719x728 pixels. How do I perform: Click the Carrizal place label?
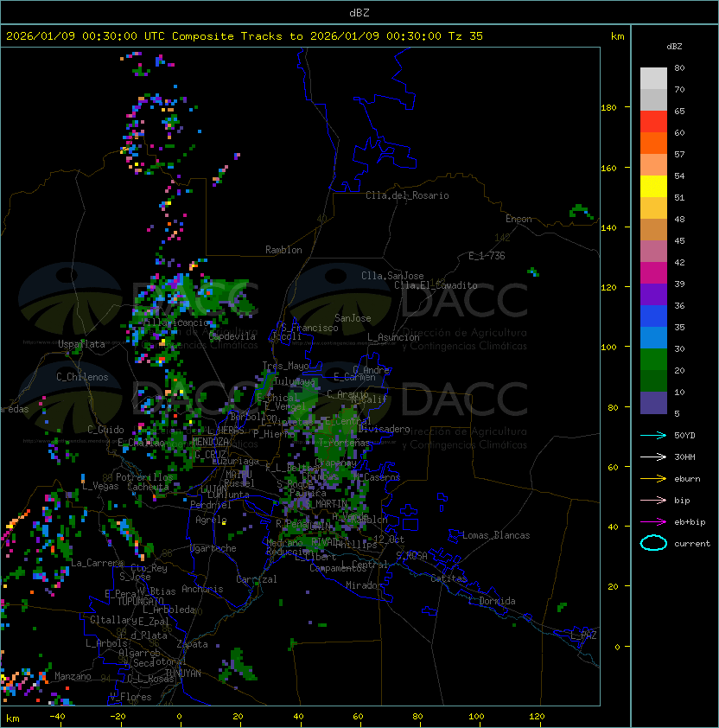click(257, 579)
